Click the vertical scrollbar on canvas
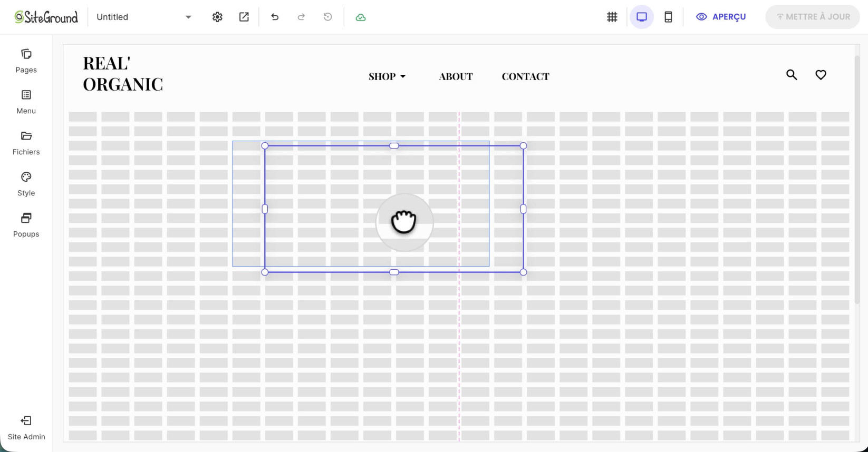Image resolution: width=868 pixels, height=452 pixels. tap(857, 179)
